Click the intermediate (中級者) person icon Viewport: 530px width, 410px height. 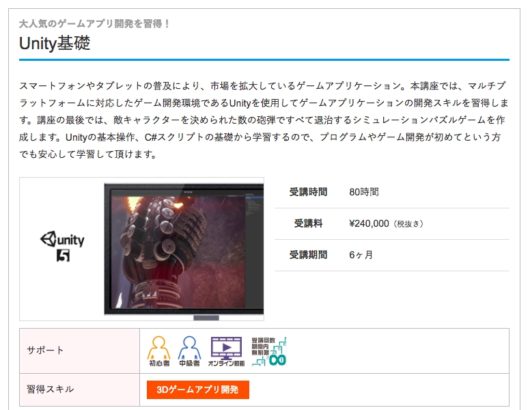coord(190,351)
